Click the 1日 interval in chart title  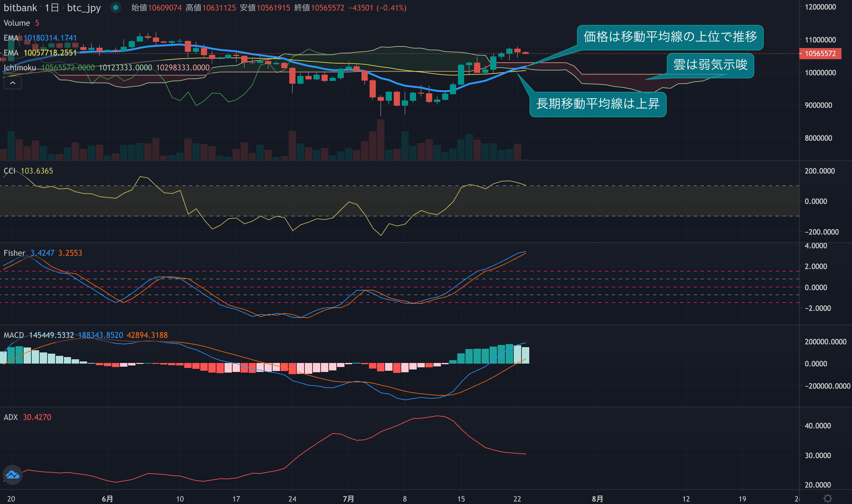[52, 8]
